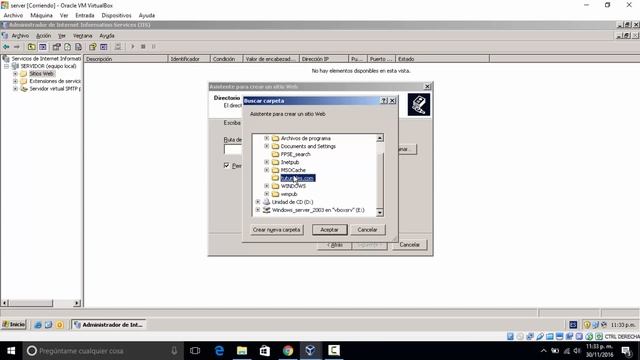This screenshot has width=640, height=360.
Task: Click the Identificador column header
Action: click(x=189, y=59)
